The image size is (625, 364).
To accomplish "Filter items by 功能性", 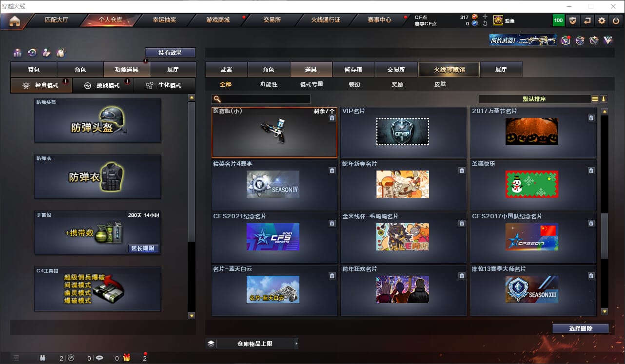I will (269, 84).
